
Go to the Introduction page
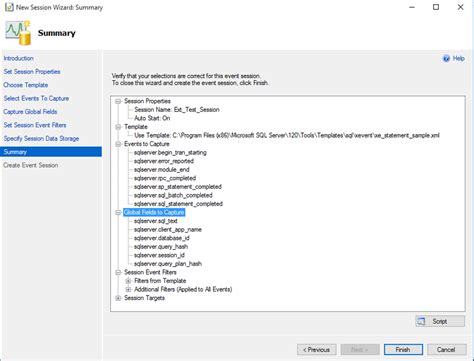(x=18, y=58)
